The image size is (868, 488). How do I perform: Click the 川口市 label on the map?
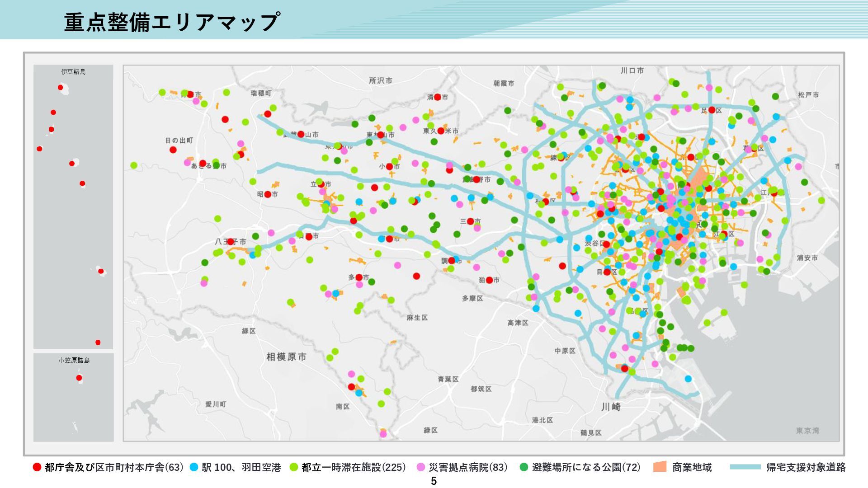632,70
